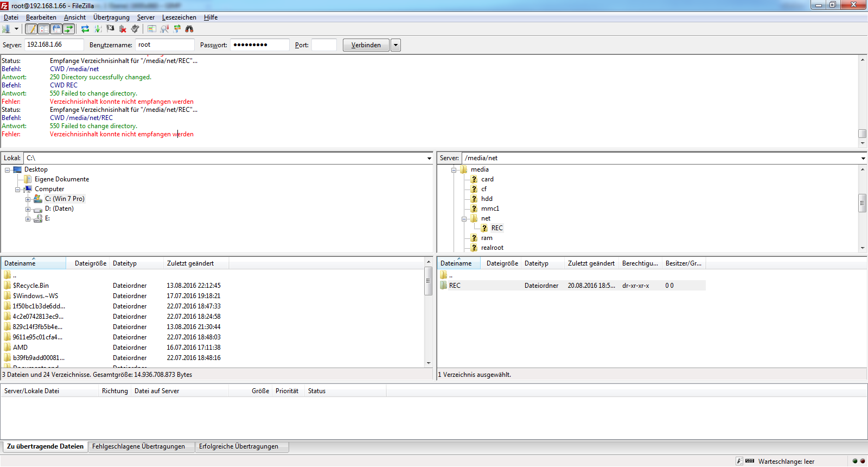Toggle the local directory tree view
Image resolution: width=868 pixels, height=467 pixels.
pos(44,29)
